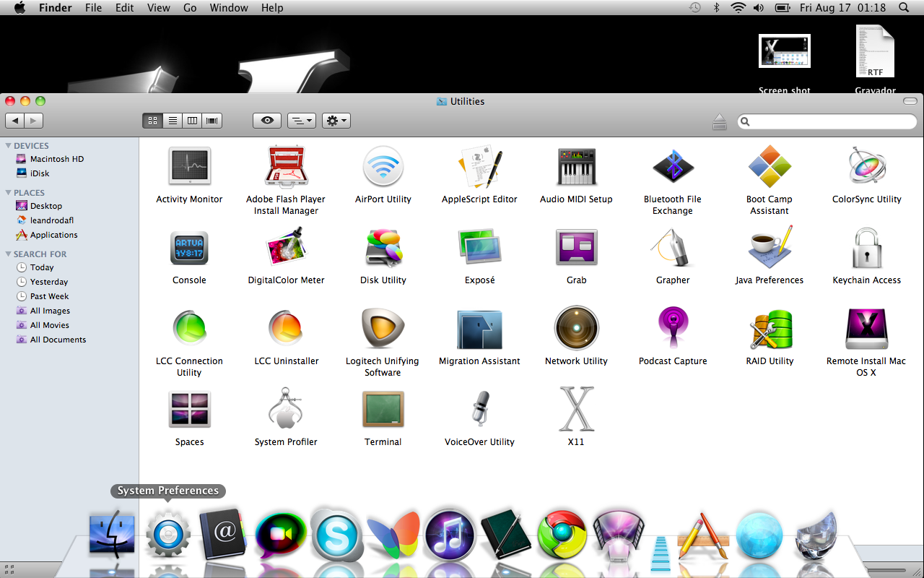The image size is (924, 578).
Task: Toggle toolbar visibility with pill button
Action: [x=910, y=101]
